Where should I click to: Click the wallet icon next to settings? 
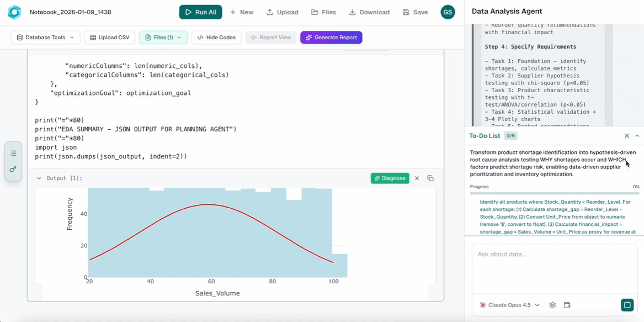(x=567, y=304)
